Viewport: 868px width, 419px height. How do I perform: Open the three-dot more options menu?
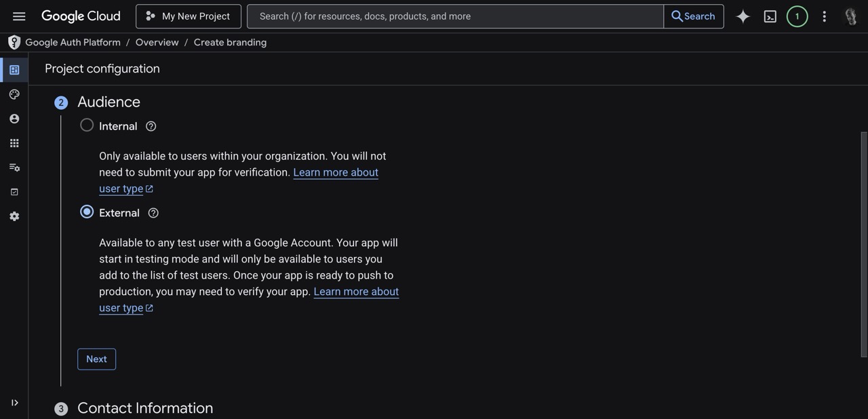pyautogui.click(x=825, y=16)
